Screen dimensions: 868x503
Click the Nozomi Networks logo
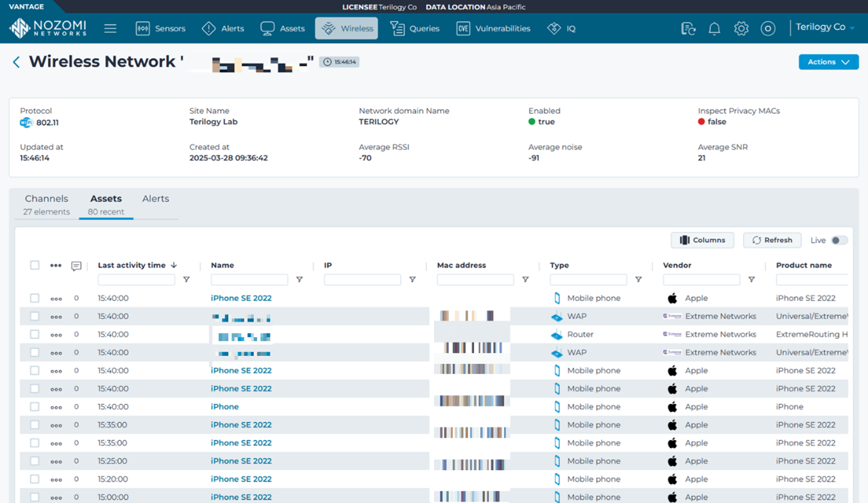point(47,28)
